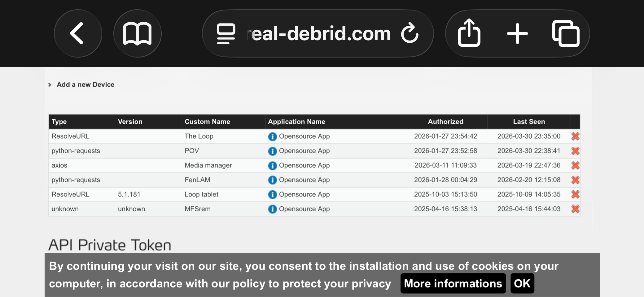Show info for Loop tablet application

(272, 195)
